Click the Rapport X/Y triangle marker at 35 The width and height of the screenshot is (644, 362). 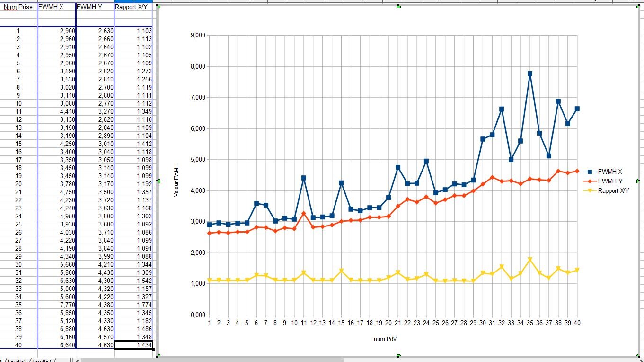coord(530,260)
